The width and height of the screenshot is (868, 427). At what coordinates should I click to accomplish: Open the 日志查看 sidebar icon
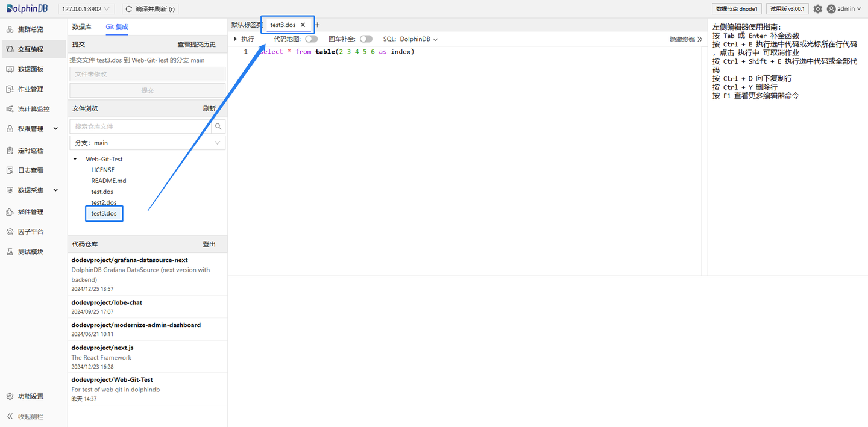[x=10, y=170]
